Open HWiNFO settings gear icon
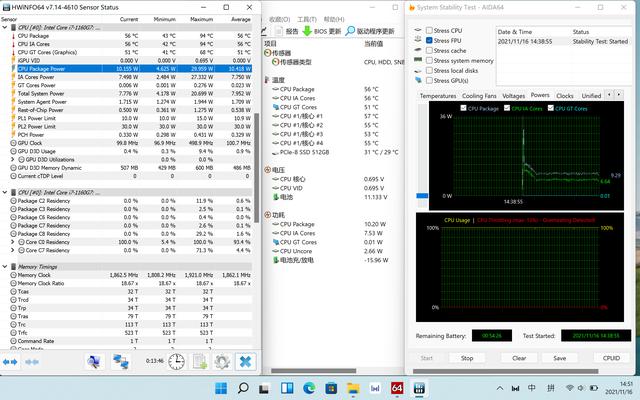The image size is (640, 400). pyautogui.click(x=222, y=362)
